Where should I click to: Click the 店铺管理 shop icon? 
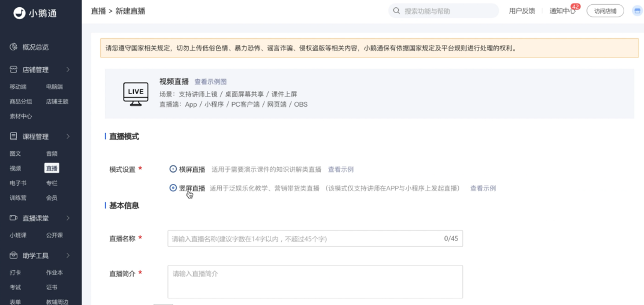coord(14,70)
